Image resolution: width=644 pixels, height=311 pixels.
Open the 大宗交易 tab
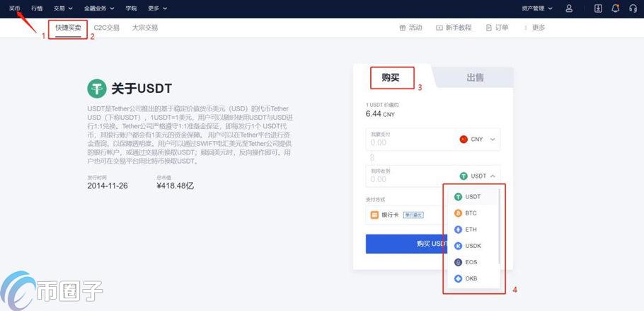click(144, 28)
